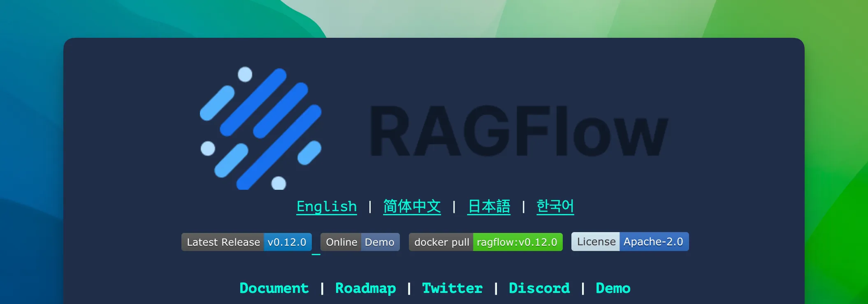This screenshot has width=868, height=304.
Task: Click the RAGFlow logo image
Action: [434, 128]
